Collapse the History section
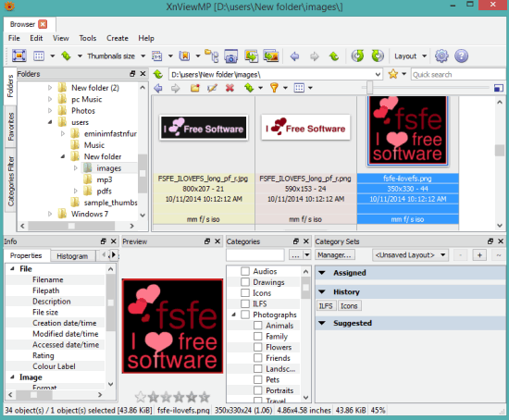The height and width of the screenshot is (420, 509). point(322,291)
